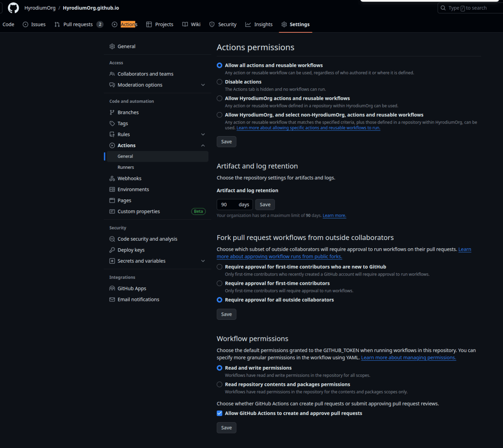Viewport: 503px width, 448px height.
Task: Switch to the Projects tab
Action: (160, 24)
